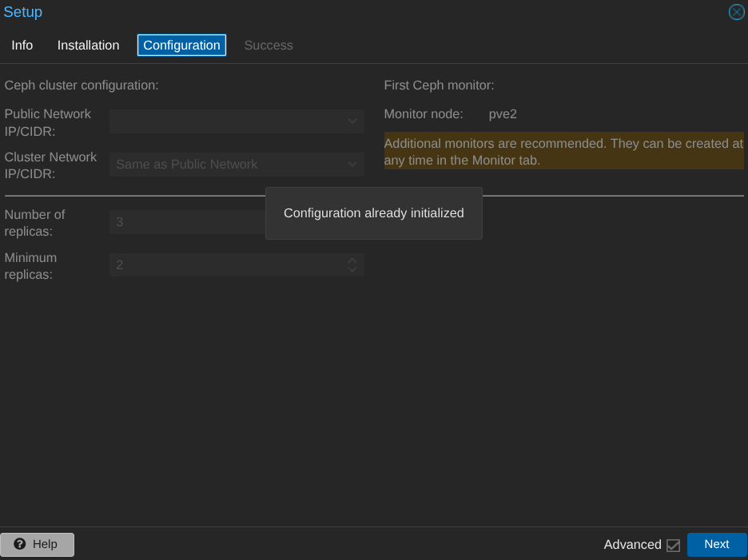Screen dimensions: 748x560
Task: Expand the Public Network IP/CIDR dropdown arrow
Action: click(352, 121)
